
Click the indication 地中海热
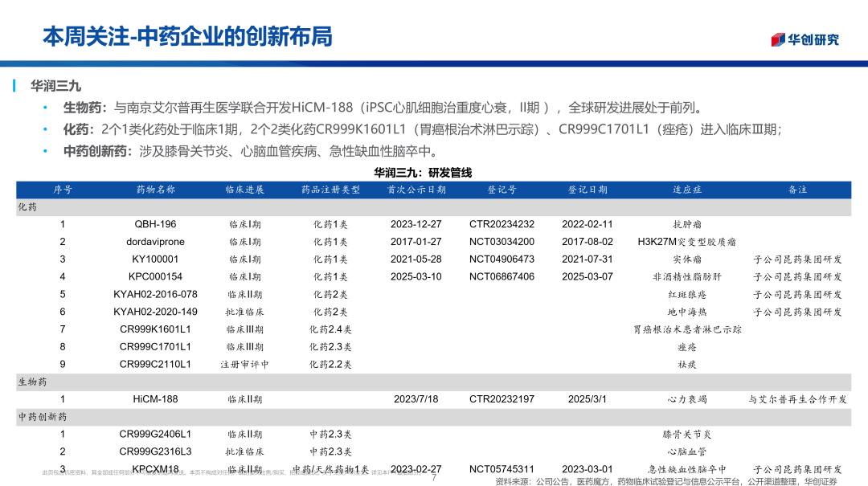(687, 312)
